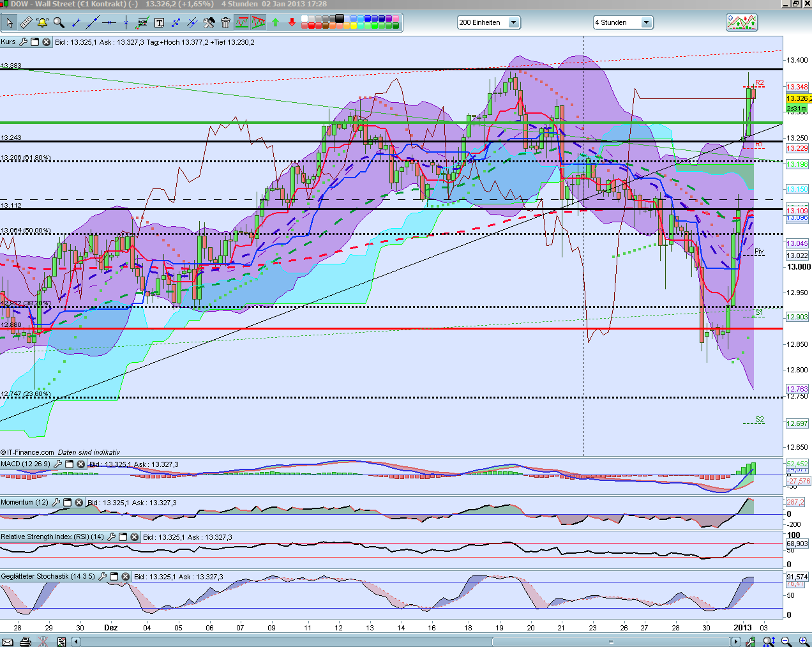
Task: Click the trash can delete icon
Action: pyautogui.click(x=225, y=23)
